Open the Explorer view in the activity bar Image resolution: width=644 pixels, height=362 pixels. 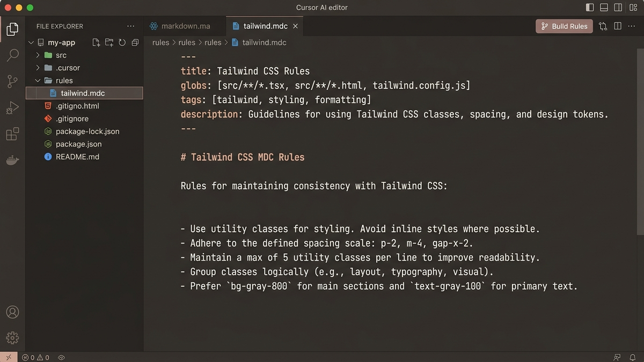(x=12, y=28)
